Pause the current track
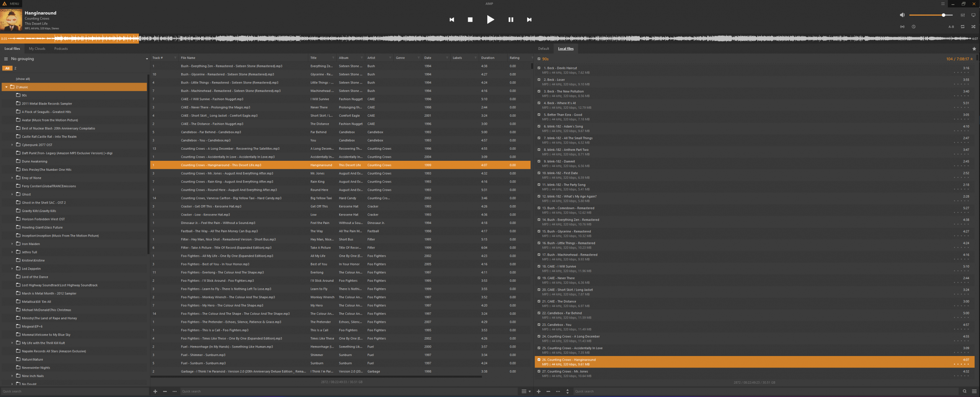Image resolution: width=980 pixels, height=397 pixels. [x=511, y=20]
